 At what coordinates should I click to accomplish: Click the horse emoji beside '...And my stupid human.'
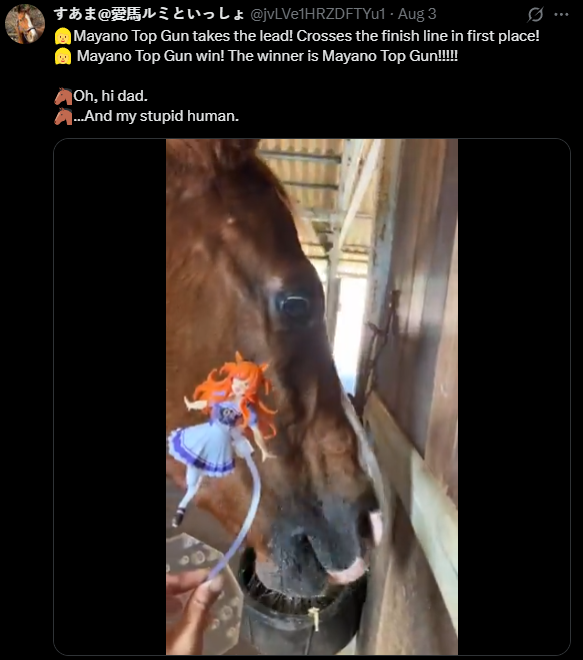(63, 117)
